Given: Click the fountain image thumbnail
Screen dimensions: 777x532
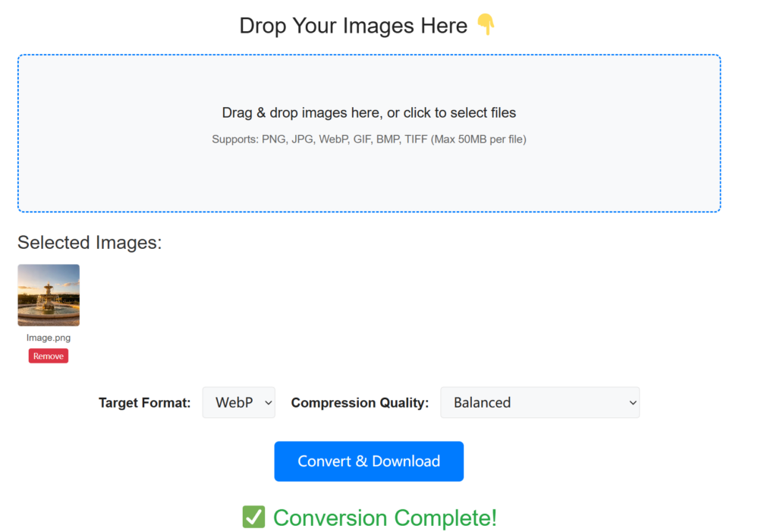Looking at the screenshot, I should pyautogui.click(x=49, y=295).
